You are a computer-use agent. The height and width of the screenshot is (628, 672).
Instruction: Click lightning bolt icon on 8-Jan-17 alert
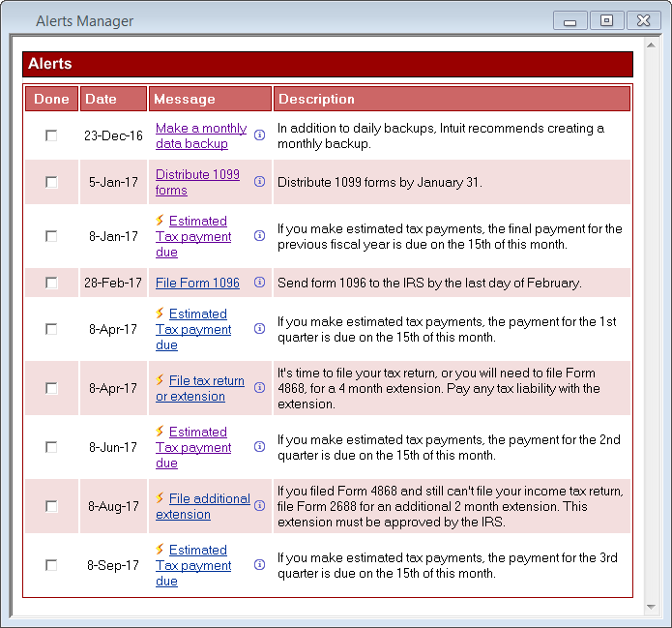[161, 221]
